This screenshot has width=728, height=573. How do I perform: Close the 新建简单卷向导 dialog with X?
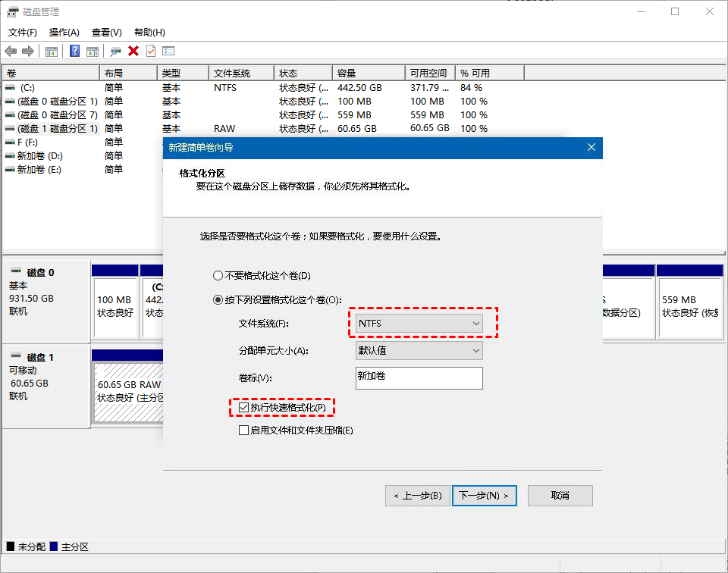591,147
